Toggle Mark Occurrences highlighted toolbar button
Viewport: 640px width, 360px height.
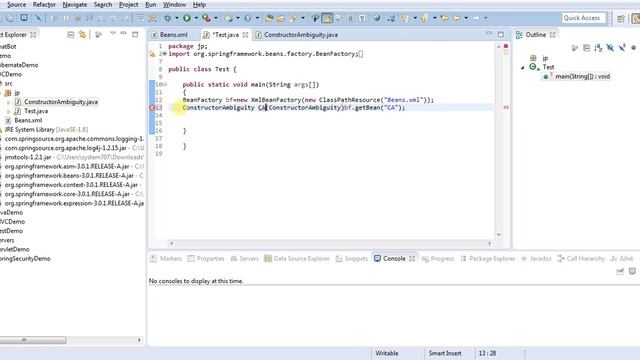(x=327, y=18)
